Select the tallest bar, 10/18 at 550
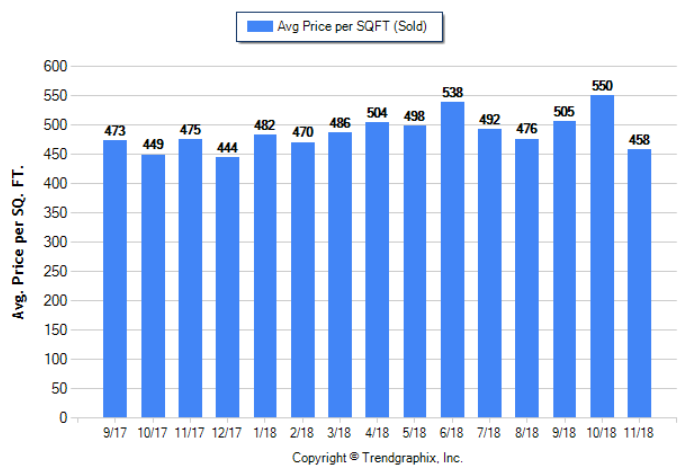The width and height of the screenshot is (699, 469). [x=602, y=256]
